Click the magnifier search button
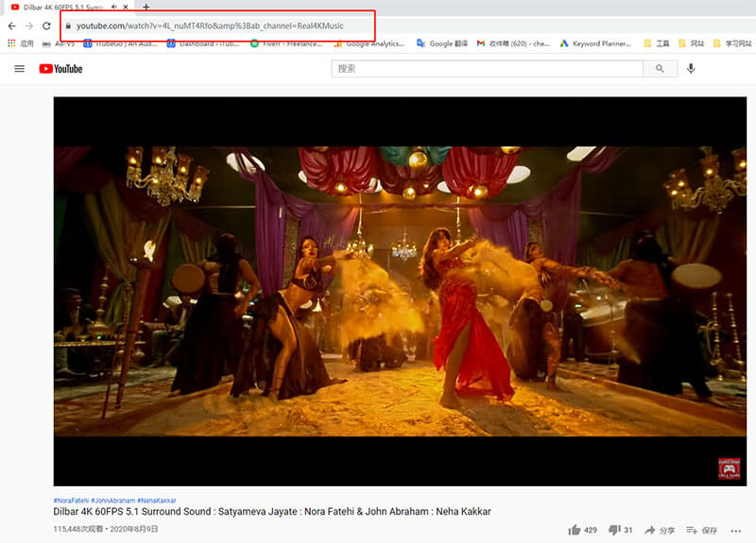The height and width of the screenshot is (543, 756). (660, 69)
